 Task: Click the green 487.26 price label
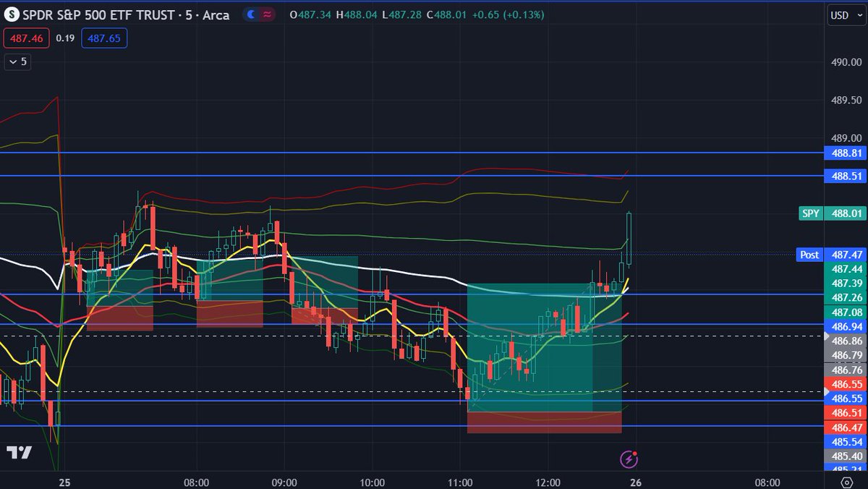click(846, 297)
